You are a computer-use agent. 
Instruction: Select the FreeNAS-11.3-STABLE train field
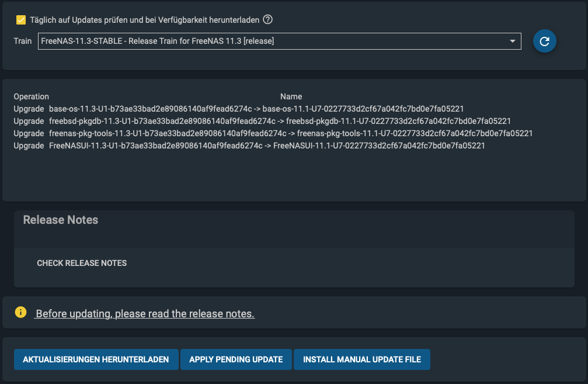(x=279, y=41)
